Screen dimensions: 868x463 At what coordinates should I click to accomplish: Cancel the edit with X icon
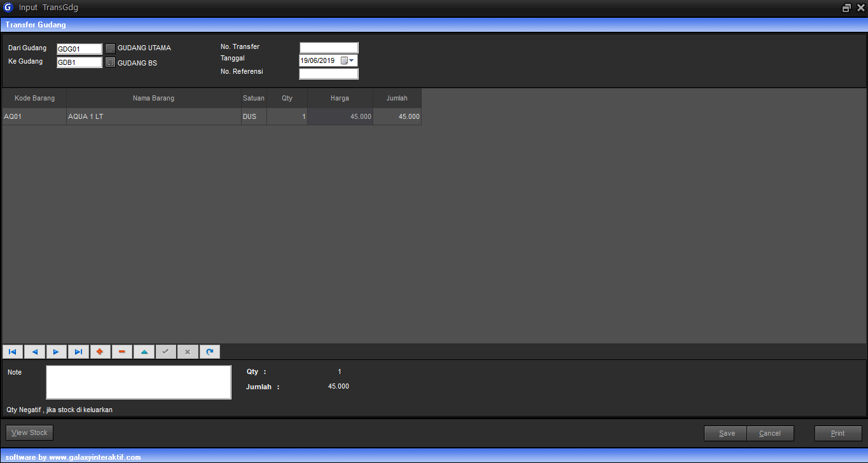[188, 352]
